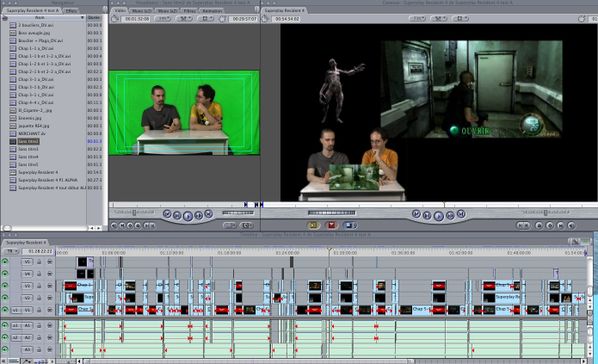The height and width of the screenshot is (364, 598).
Task: Toggle the v1 source patch on V1
Action: (16, 310)
